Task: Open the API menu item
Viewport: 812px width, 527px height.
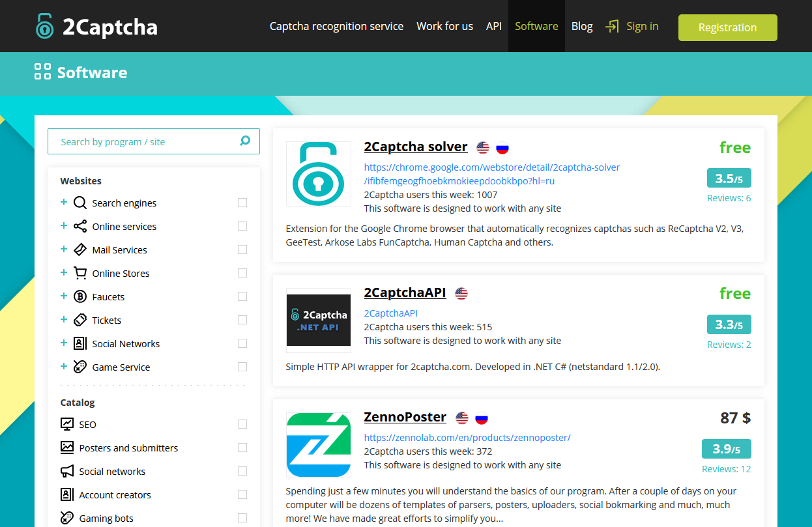Action: (x=494, y=26)
